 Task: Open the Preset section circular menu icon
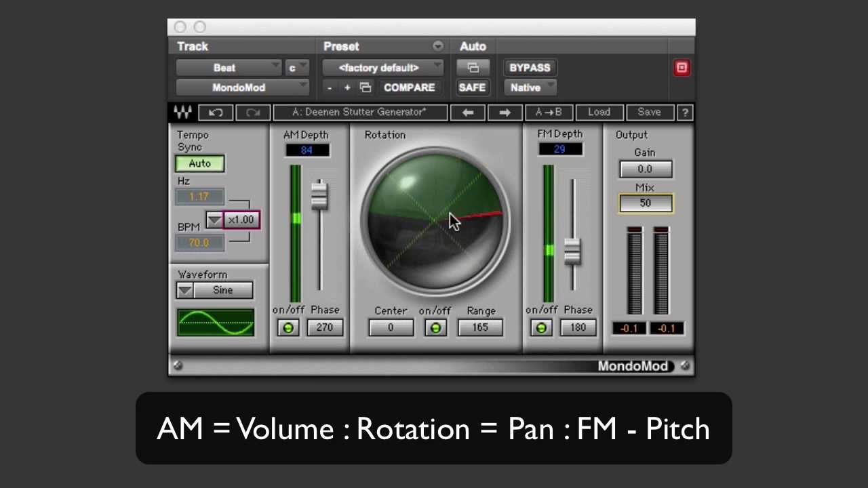click(438, 46)
